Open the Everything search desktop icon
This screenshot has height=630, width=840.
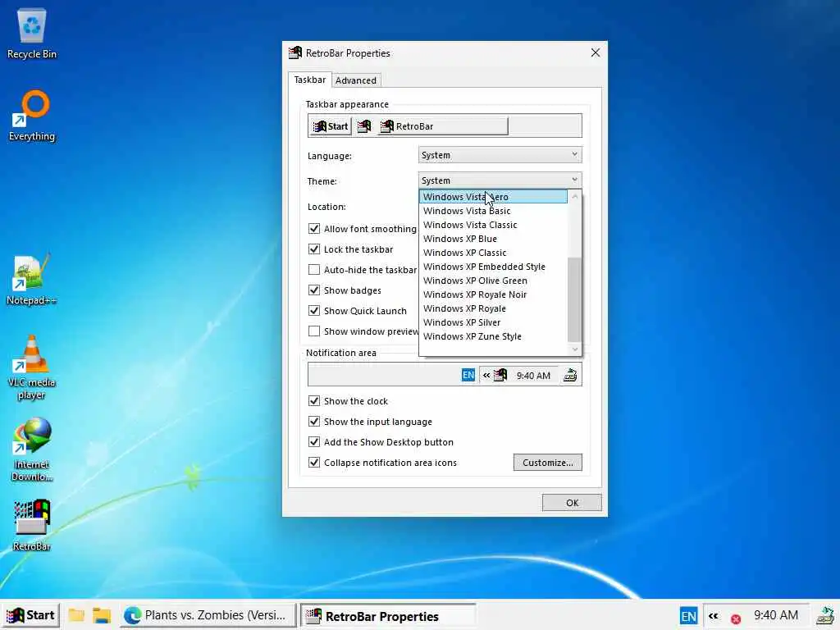click(32, 116)
